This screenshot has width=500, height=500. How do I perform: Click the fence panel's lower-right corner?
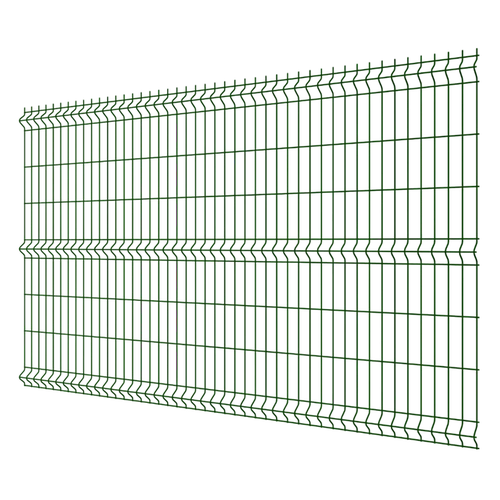tap(477, 446)
